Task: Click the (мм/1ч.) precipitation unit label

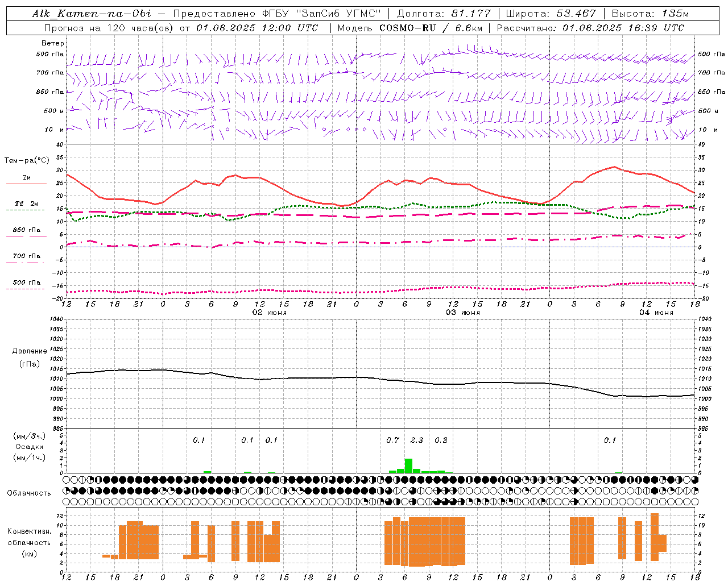Action: pos(29,458)
